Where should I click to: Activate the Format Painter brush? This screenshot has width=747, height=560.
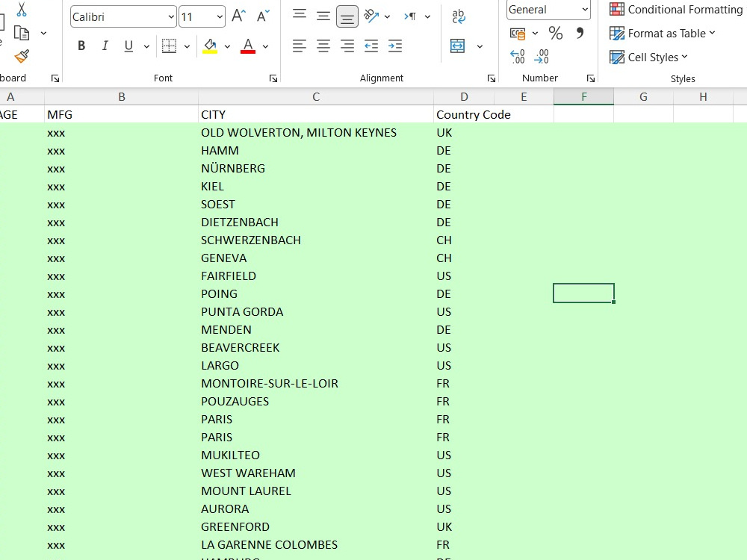(x=22, y=56)
